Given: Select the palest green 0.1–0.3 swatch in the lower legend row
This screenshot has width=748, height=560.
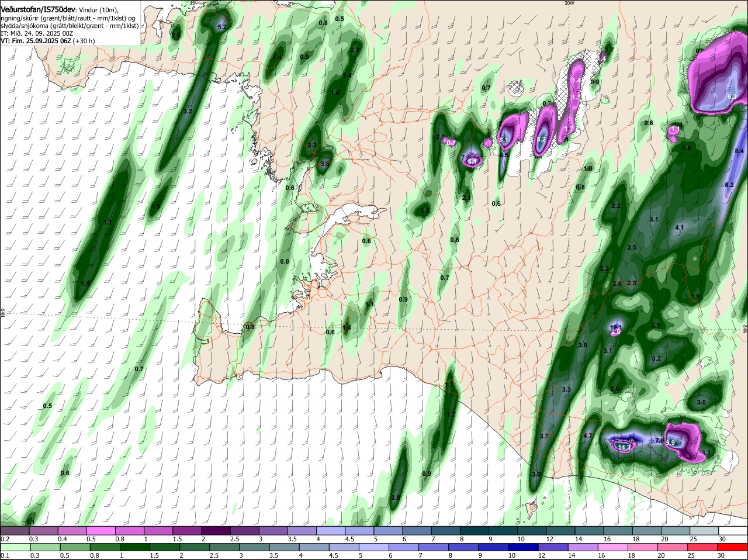Looking at the screenshot, I should [x=15, y=547].
